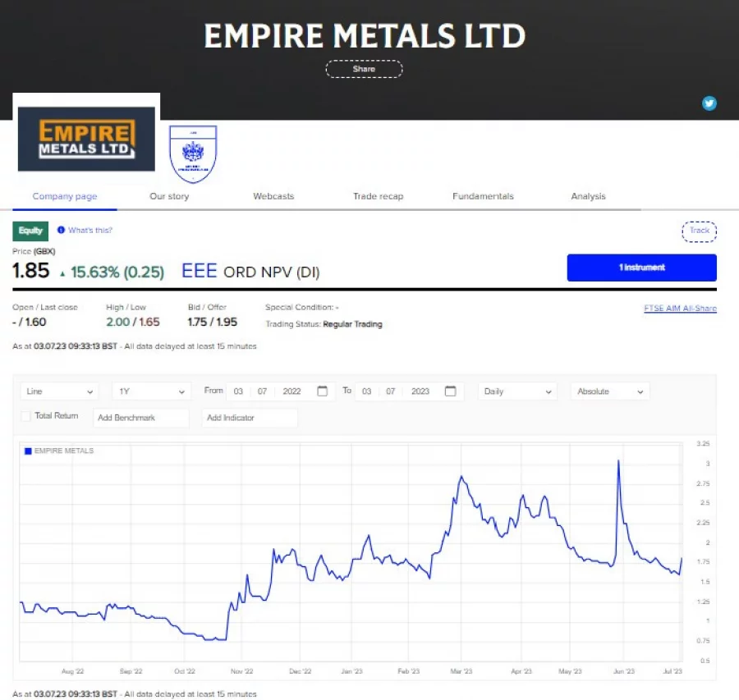Screen dimensions: 739x700
Task: Click the June 2023 price spike peak
Action: pyautogui.click(x=618, y=461)
